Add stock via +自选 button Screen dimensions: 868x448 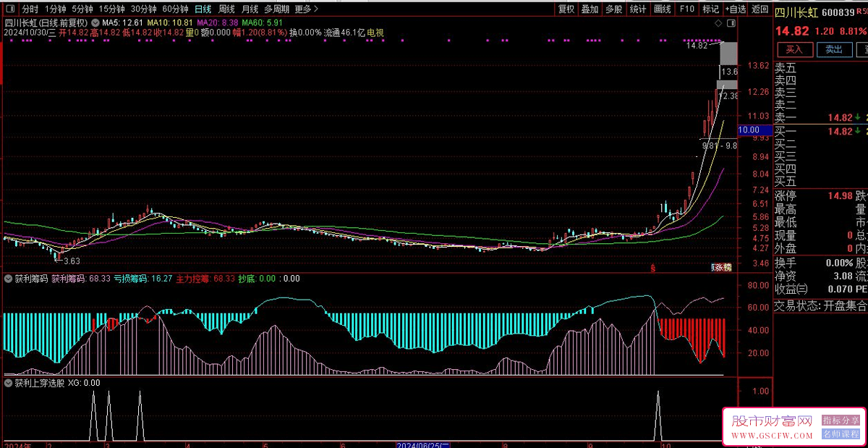[735, 9]
